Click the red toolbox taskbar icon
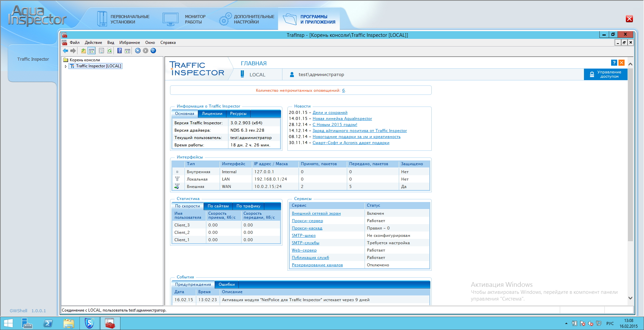The image size is (644, 330). click(110, 323)
